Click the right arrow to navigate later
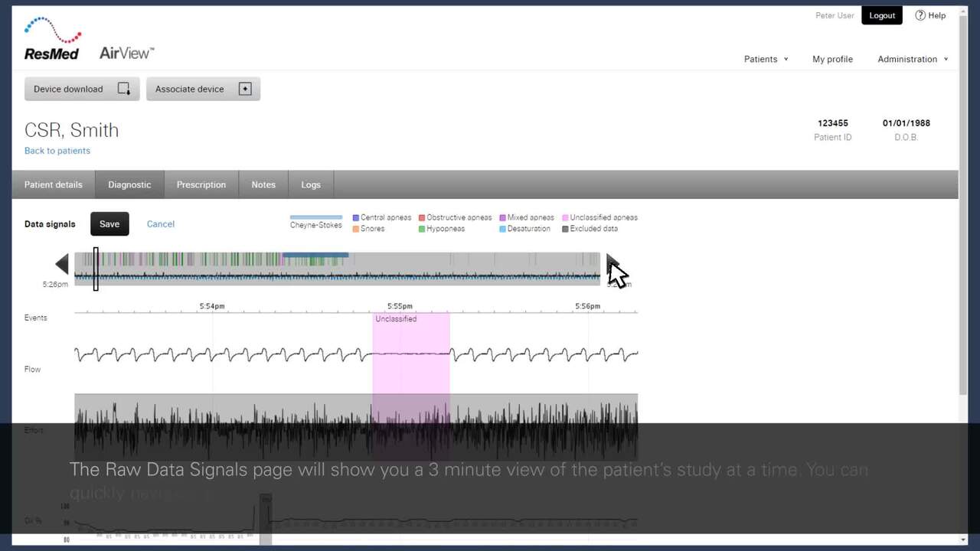The image size is (980, 551). point(612,264)
